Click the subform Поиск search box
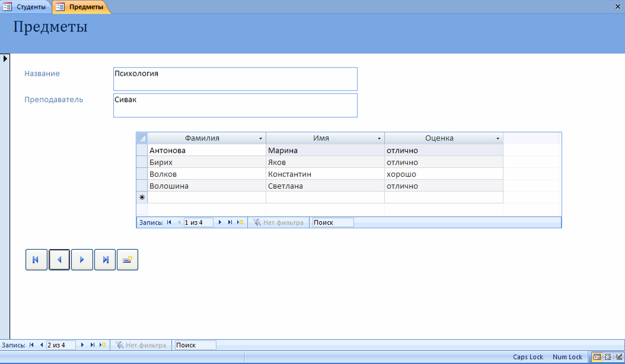The image size is (625, 364). point(333,222)
